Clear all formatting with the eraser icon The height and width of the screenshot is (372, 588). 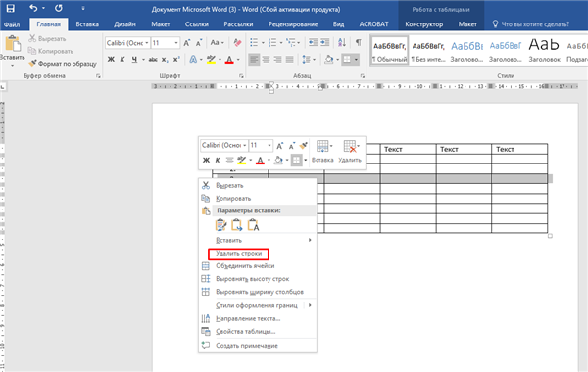237,43
